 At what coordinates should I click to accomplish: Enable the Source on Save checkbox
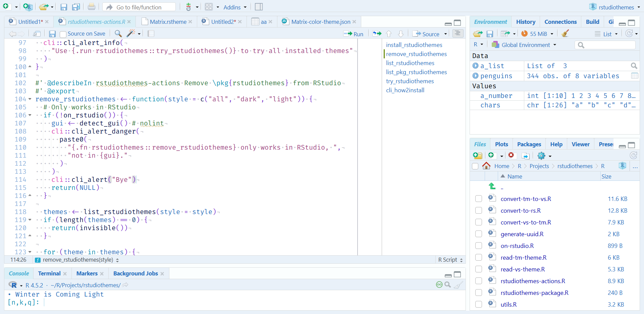point(63,34)
